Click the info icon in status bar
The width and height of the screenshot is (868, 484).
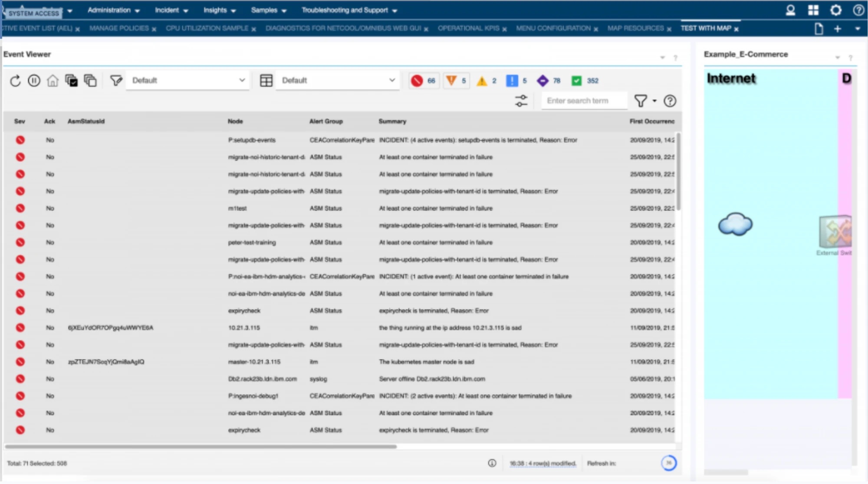(x=492, y=464)
